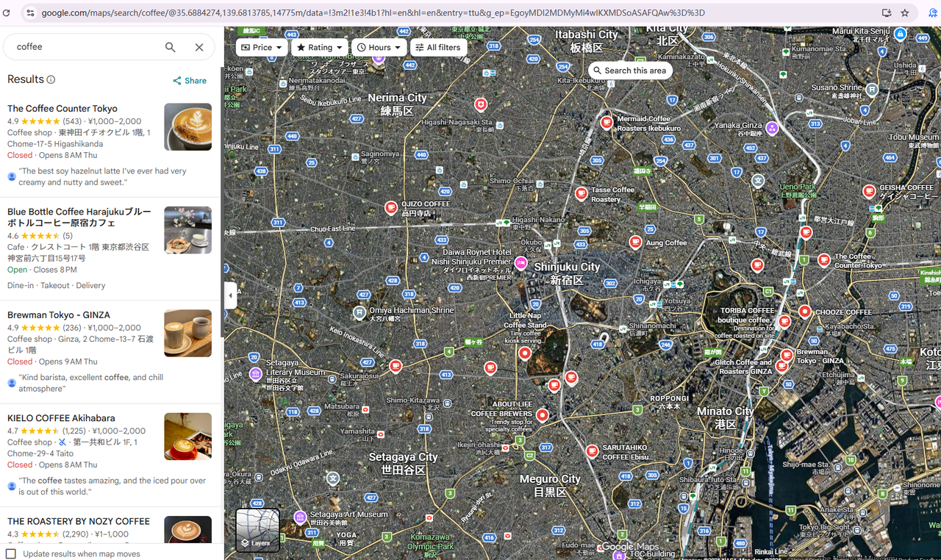
Task: View KIELO COFFEE Akihabara photo
Action: pyautogui.click(x=187, y=437)
